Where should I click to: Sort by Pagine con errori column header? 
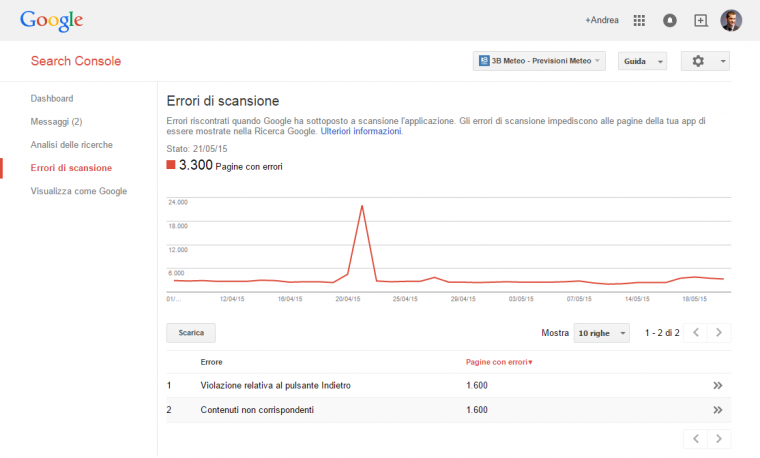click(x=499, y=362)
